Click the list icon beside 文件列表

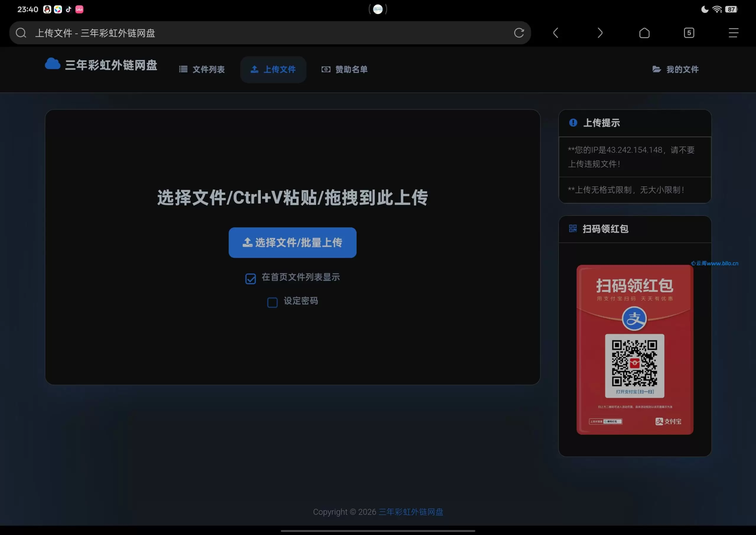pos(183,69)
